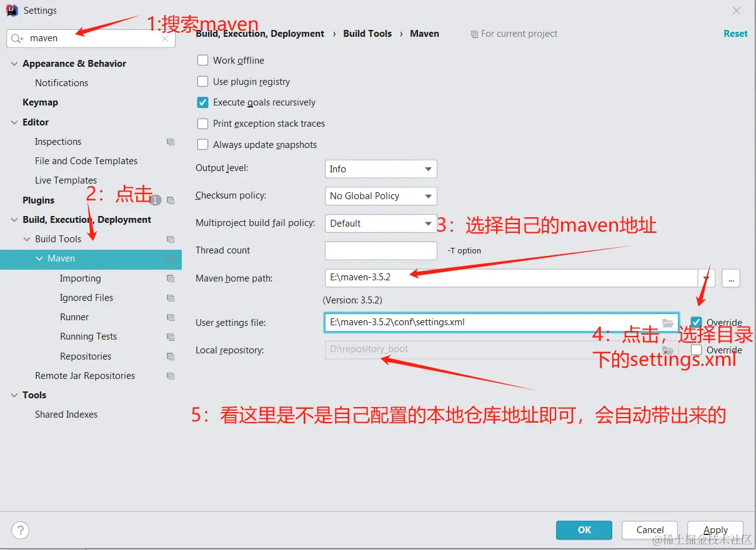Click the project-scope icon beside Runner

[x=171, y=317]
